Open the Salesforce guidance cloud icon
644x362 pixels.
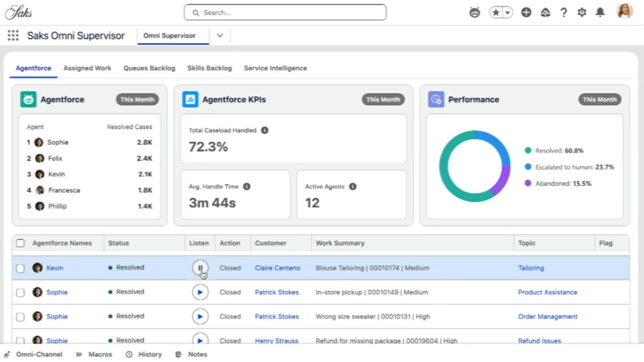545,13
